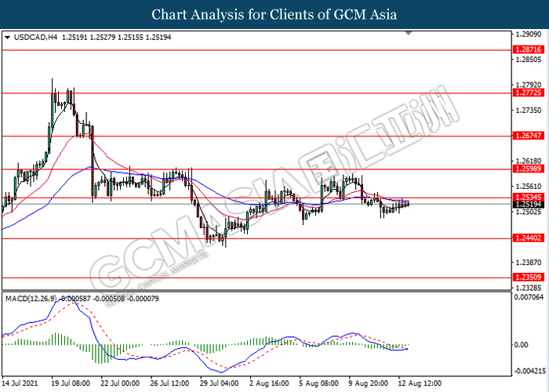Click the 29 Jul 04:00 time label
Image resolution: width=549 pixels, height=392 pixels.
[x=220, y=383]
